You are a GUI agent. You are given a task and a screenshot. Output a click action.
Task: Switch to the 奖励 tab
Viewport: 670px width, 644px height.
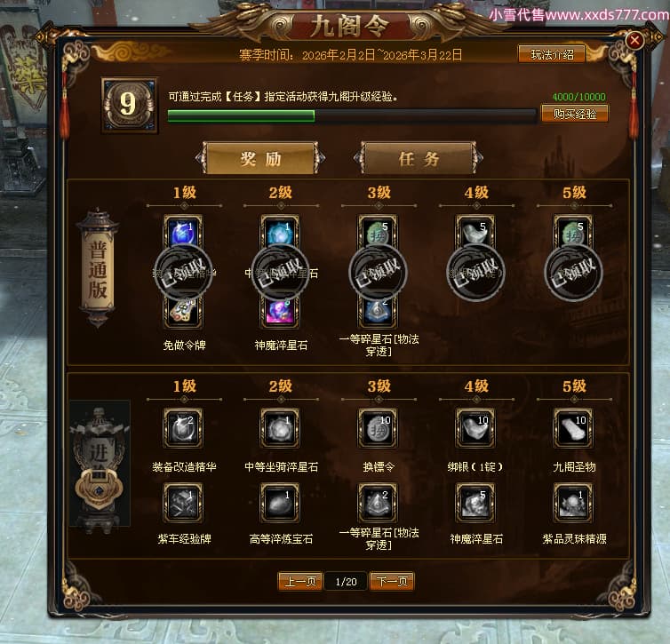click(x=260, y=158)
